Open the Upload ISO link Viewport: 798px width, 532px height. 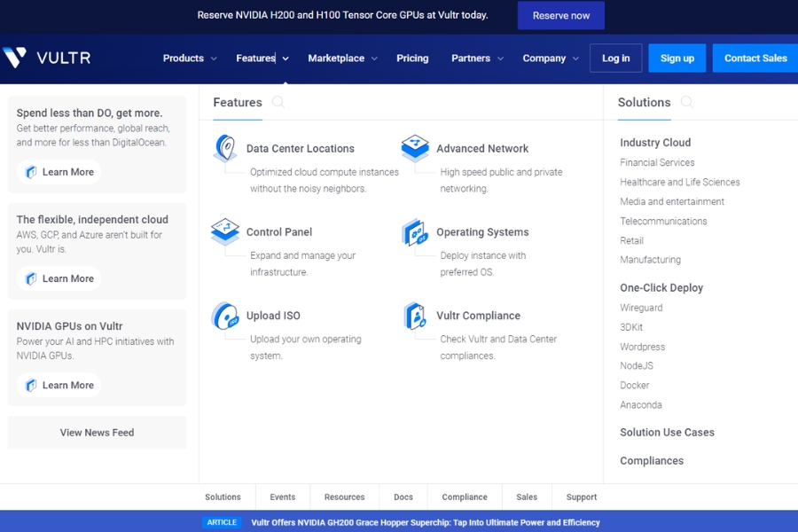point(273,315)
